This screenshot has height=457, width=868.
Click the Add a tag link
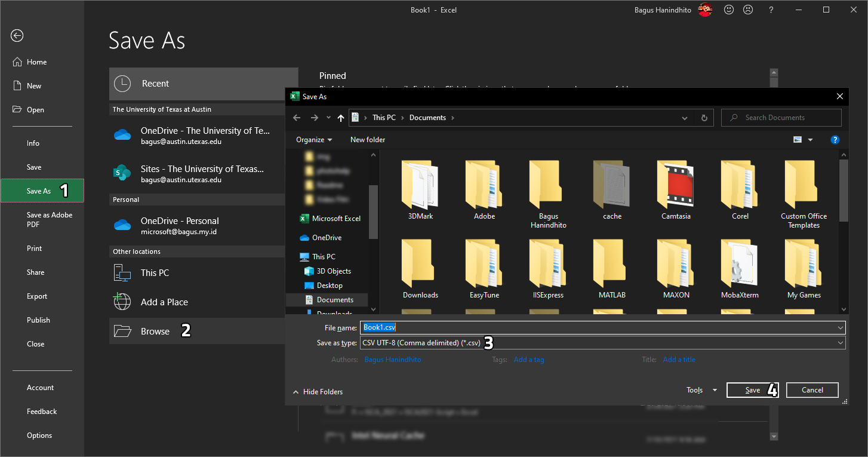tap(529, 360)
